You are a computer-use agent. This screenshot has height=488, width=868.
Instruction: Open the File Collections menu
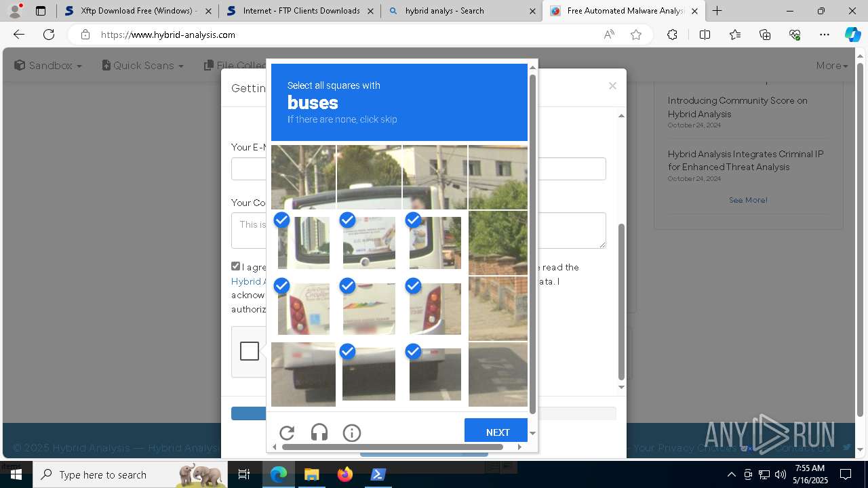235,65
